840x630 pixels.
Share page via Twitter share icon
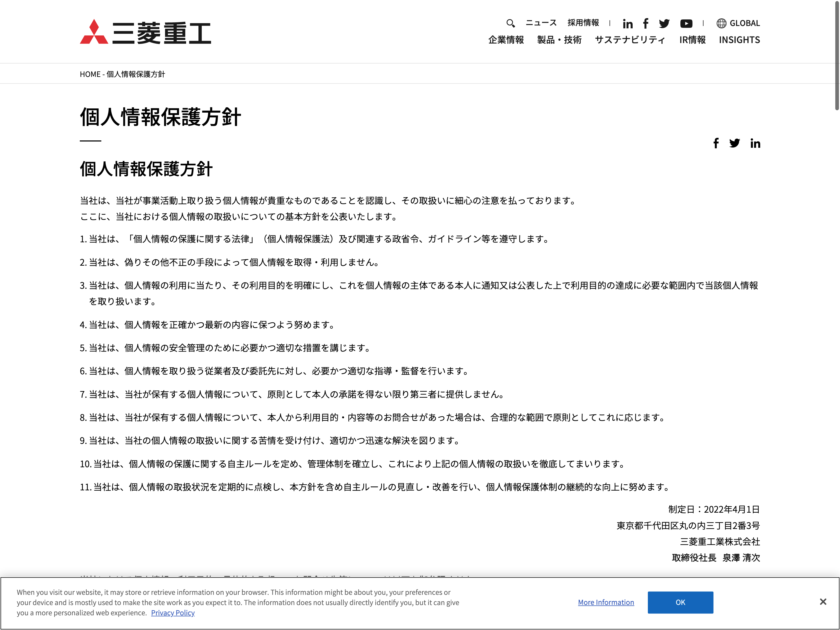[734, 143]
